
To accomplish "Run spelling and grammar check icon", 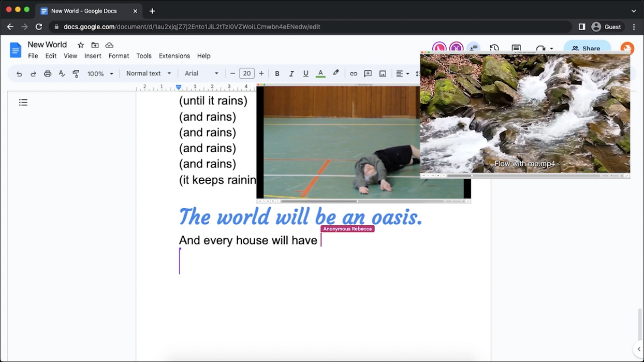I will [62, 74].
